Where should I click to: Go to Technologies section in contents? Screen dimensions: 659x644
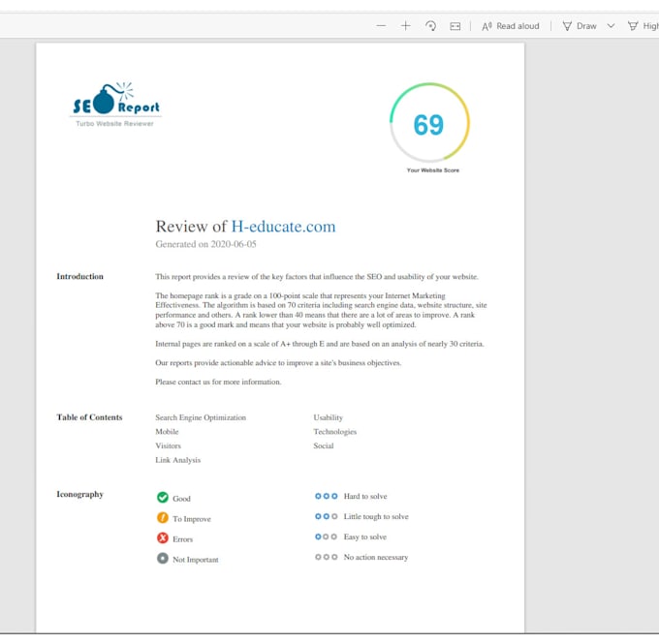334,432
